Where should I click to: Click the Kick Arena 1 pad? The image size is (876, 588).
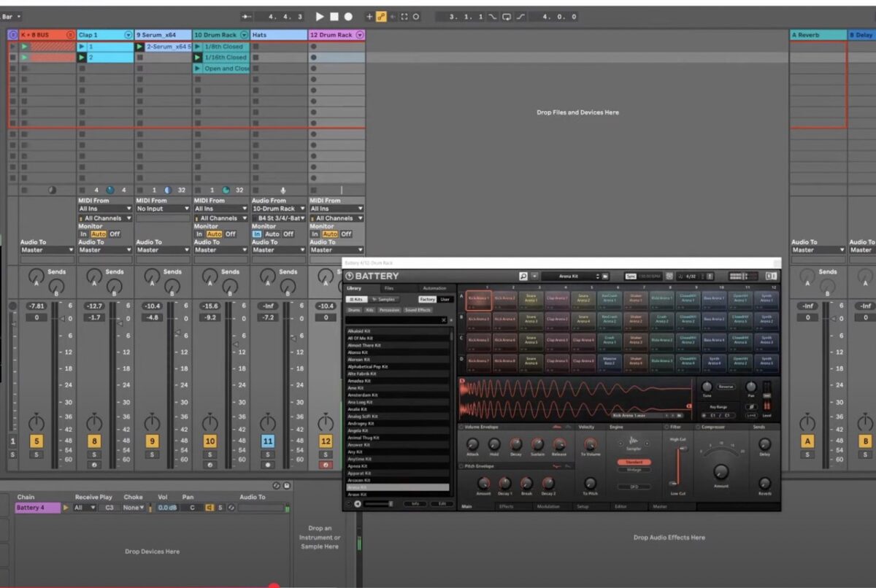(x=480, y=299)
